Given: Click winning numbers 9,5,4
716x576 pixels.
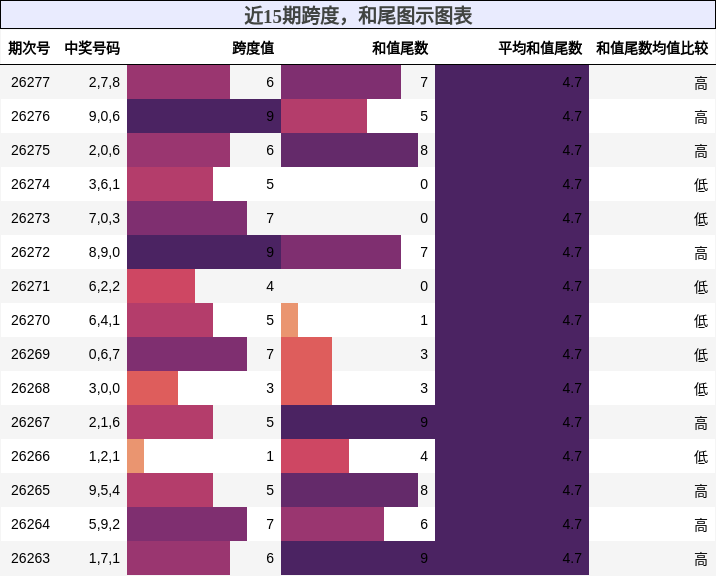Looking at the screenshot, I should click(104, 490).
